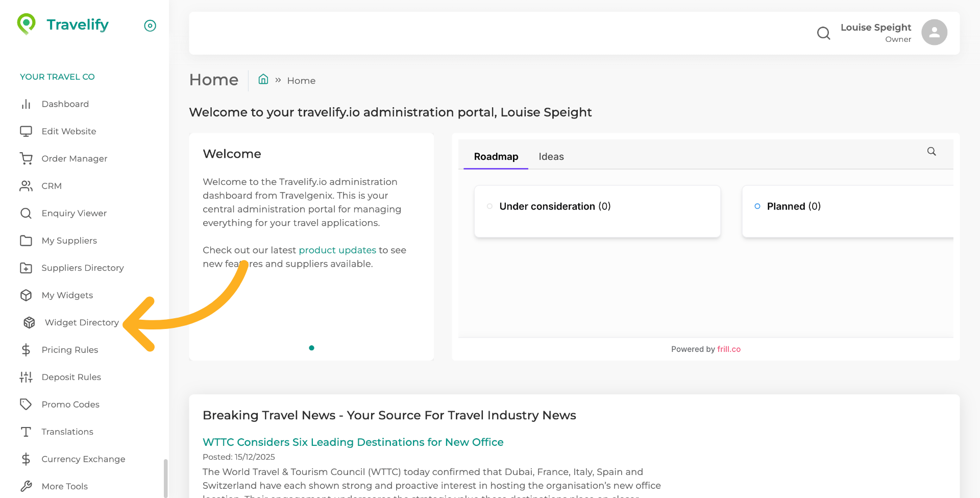This screenshot has height=498, width=980.
Task: Select More Tools label in the sidebar
Action: 65,486
